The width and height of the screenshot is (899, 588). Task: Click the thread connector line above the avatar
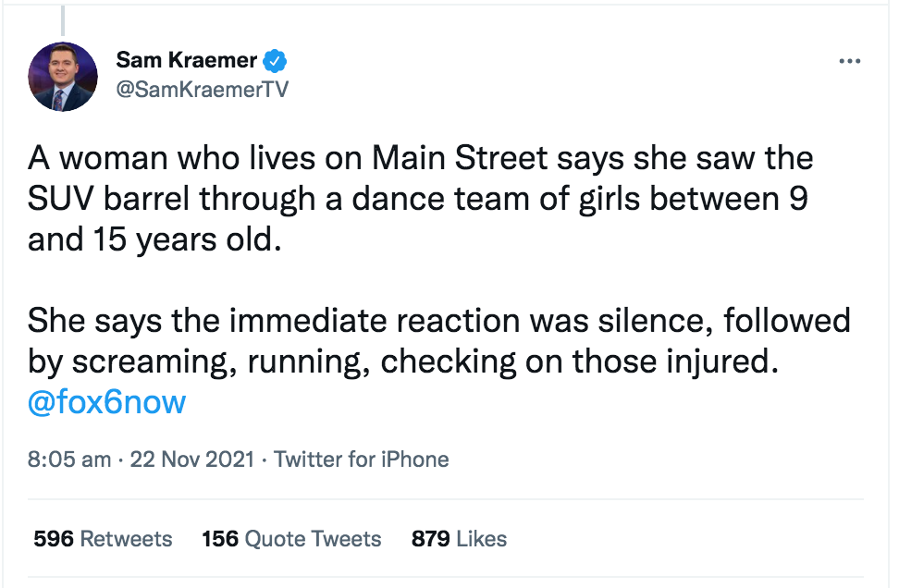click(63, 18)
